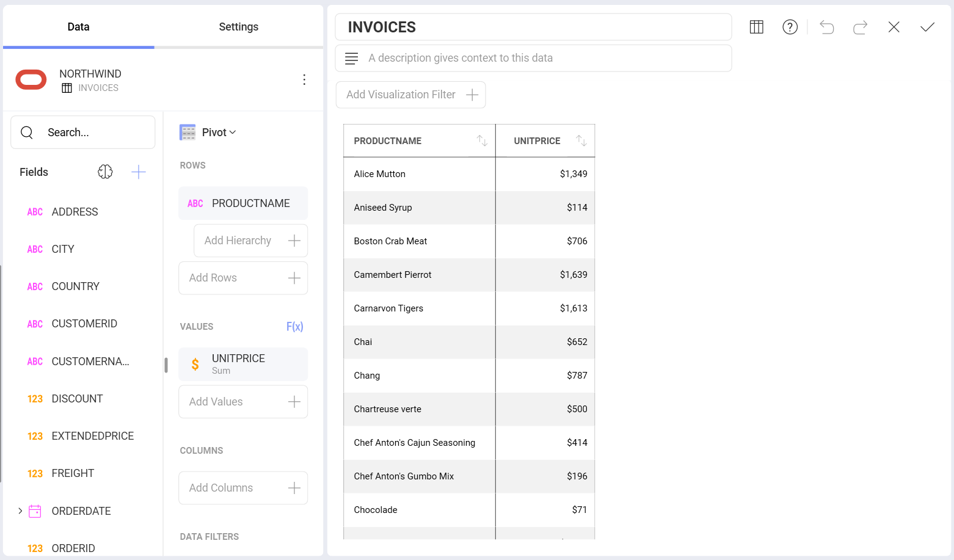
Task: Click the description input field
Action: pos(533,58)
